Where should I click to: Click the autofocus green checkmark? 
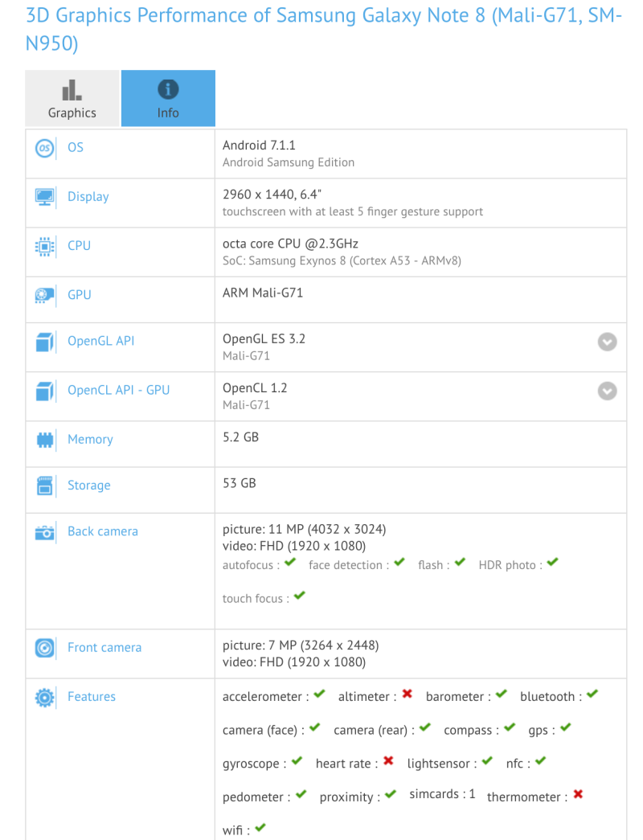pos(290,563)
